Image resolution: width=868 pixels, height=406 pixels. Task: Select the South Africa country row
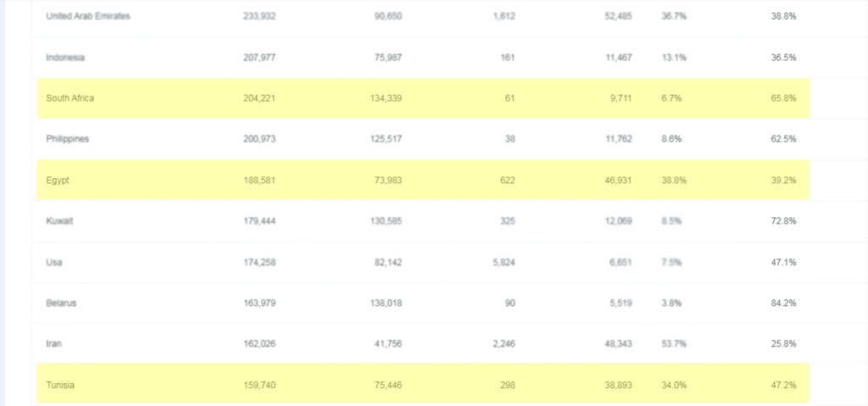pyautogui.click(x=424, y=98)
